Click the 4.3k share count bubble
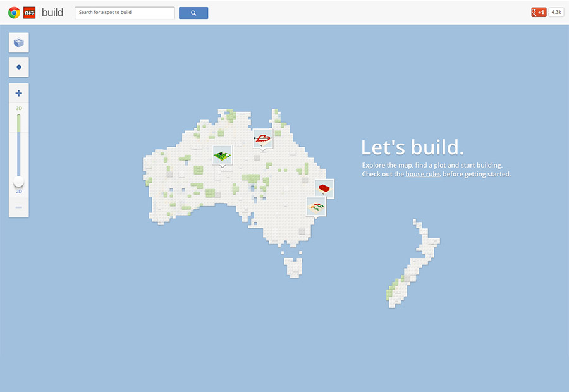Image resolution: width=569 pixels, height=392 pixels. (556, 12)
